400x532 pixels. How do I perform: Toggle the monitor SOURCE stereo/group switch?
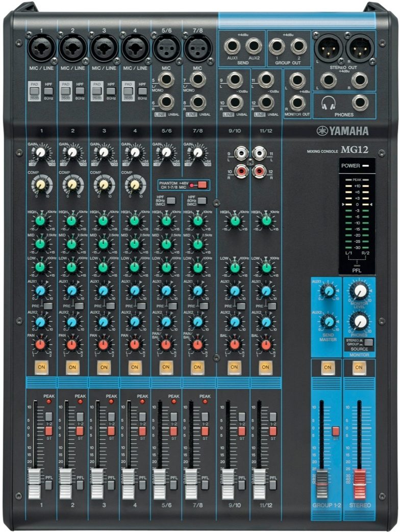[x=368, y=343]
